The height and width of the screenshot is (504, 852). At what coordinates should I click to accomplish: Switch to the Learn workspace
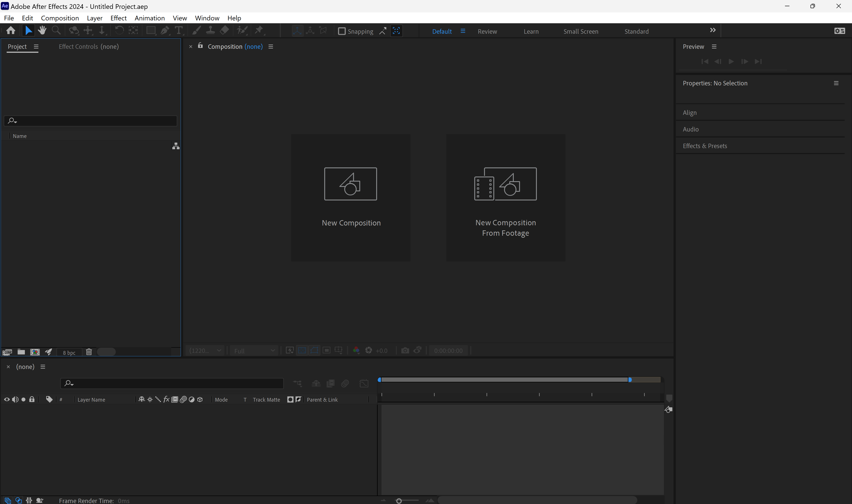pos(531,31)
